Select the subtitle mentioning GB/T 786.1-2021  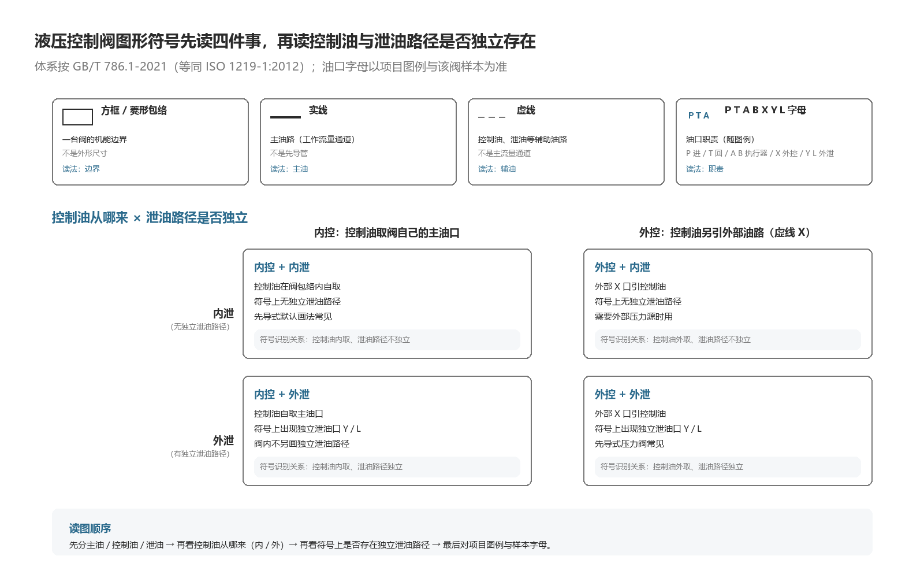[x=271, y=66]
